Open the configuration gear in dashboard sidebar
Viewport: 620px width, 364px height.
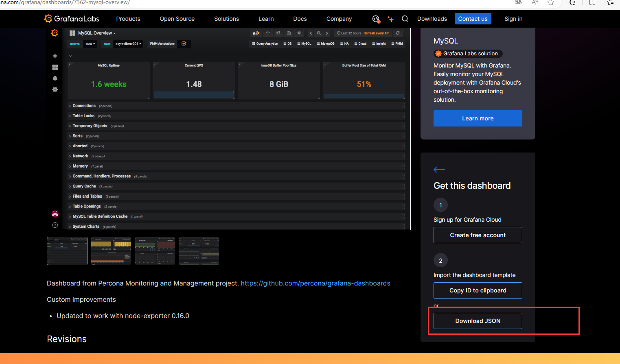pyautogui.click(x=55, y=89)
